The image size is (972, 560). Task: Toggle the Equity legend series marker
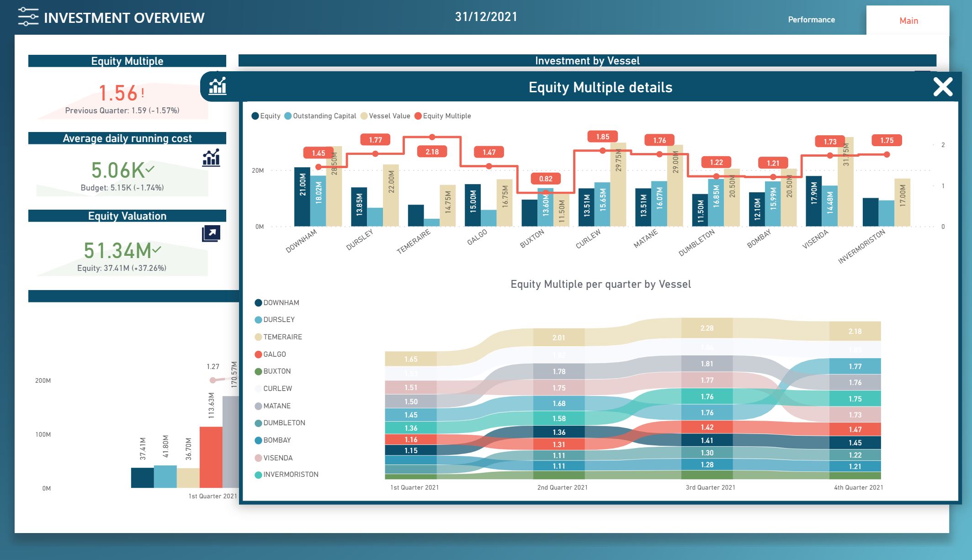(255, 116)
